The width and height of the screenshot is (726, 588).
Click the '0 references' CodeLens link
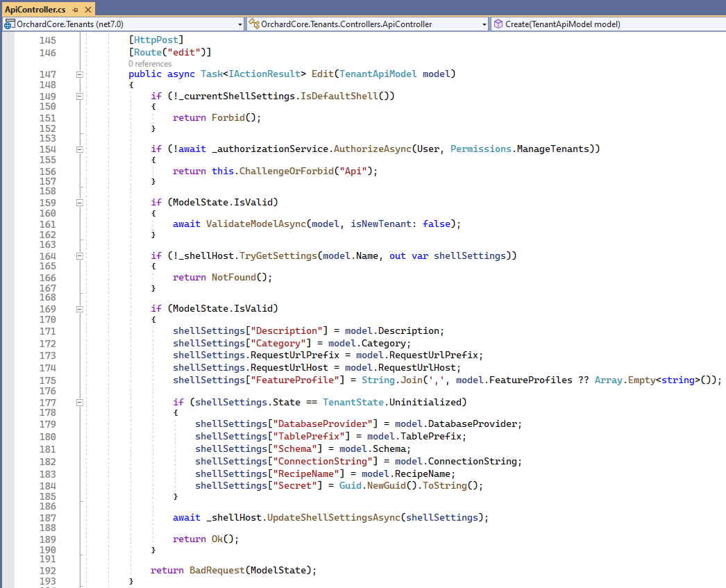pyautogui.click(x=150, y=64)
